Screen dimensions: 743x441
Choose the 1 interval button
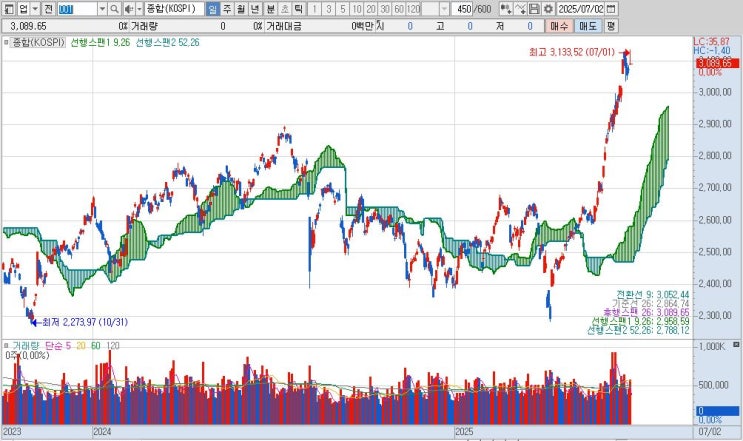(314, 9)
